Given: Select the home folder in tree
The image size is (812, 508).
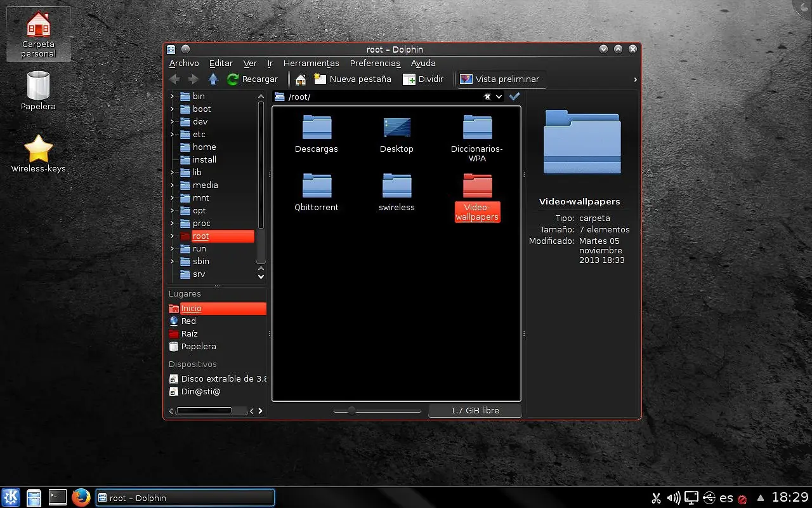Looking at the screenshot, I should (204, 147).
